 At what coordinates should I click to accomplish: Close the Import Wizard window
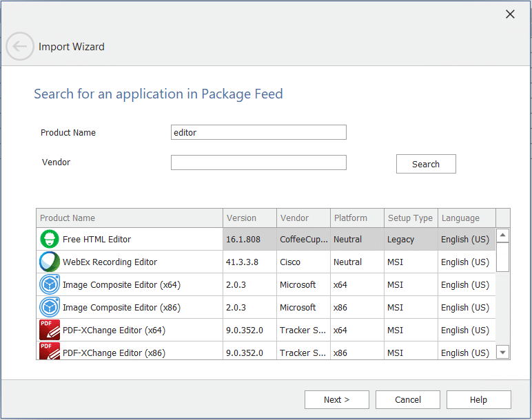click(510, 14)
